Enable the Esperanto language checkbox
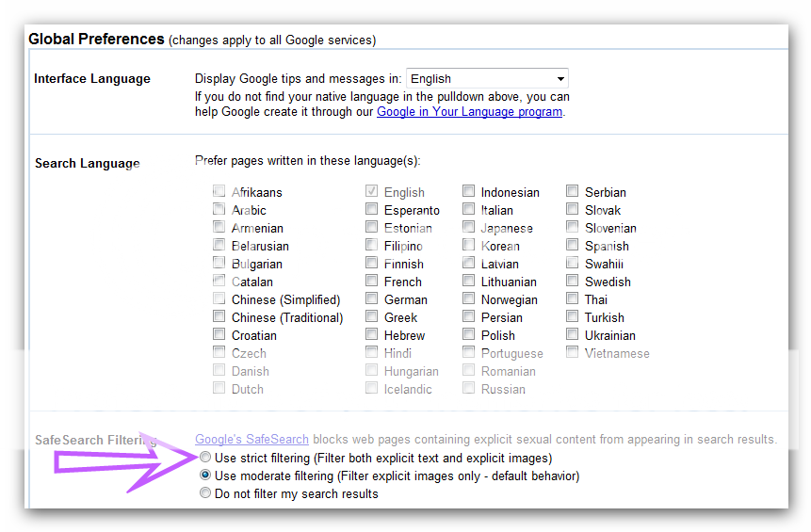 (x=372, y=210)
